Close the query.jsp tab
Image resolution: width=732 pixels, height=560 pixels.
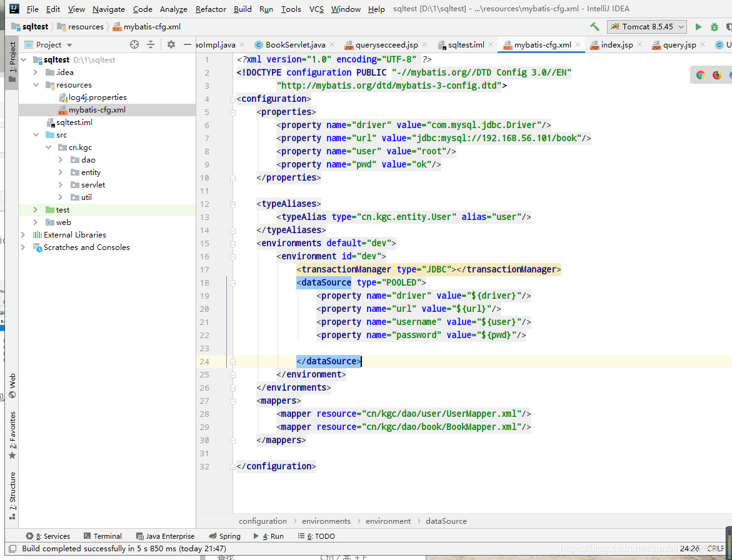click(703, 44)
